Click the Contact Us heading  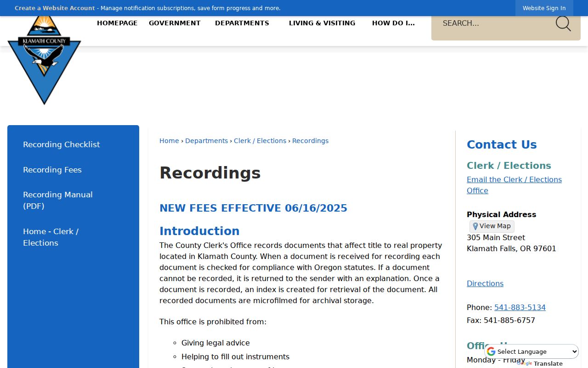coord(502,145)
